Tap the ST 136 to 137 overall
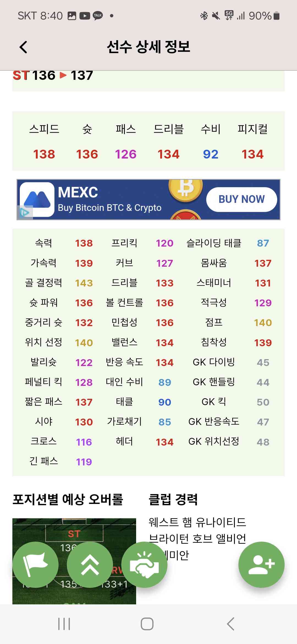This screenshot has height=644, width=297. pyautogui.click(x=53, y=75)
